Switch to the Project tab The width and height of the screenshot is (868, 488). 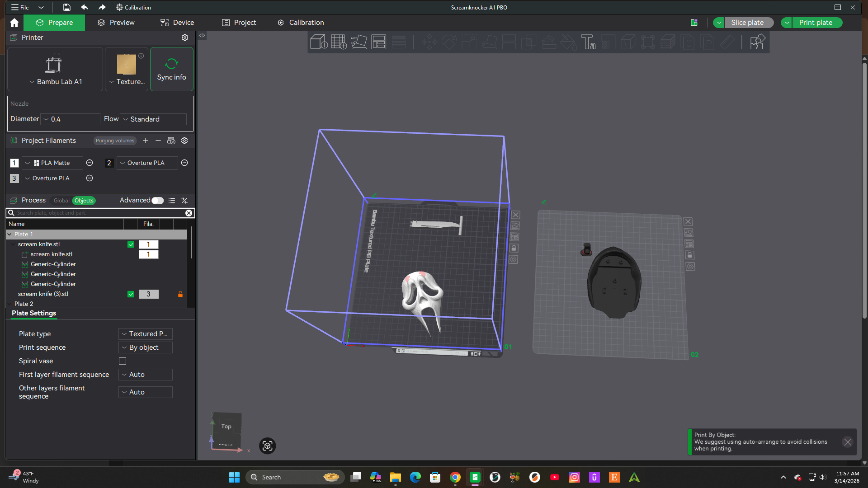click(239, 23)
